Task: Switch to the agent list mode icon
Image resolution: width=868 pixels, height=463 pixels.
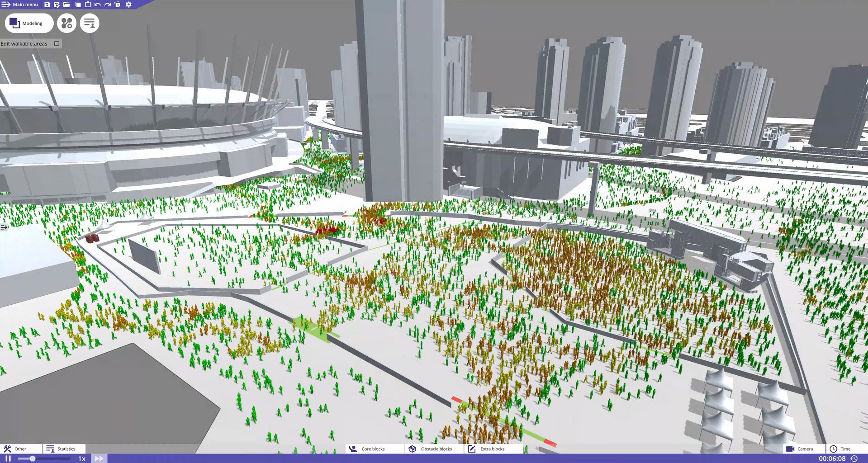Action: coord(90,23)
